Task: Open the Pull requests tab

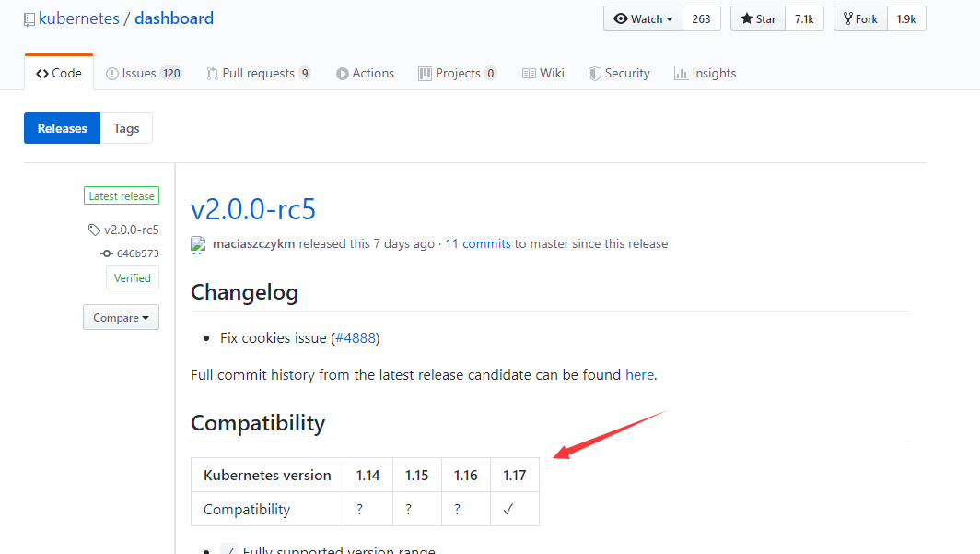Action: [259, 73]
